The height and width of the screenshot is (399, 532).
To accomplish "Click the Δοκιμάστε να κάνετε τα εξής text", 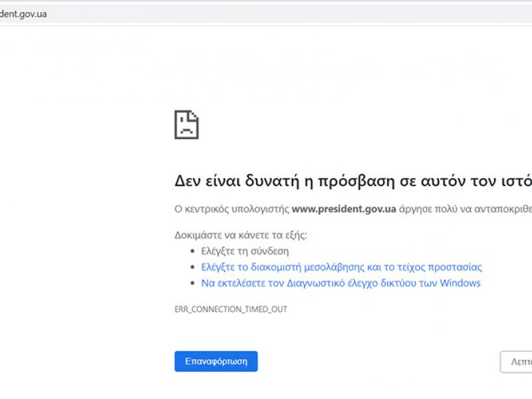I will click(x=241, y=235).
